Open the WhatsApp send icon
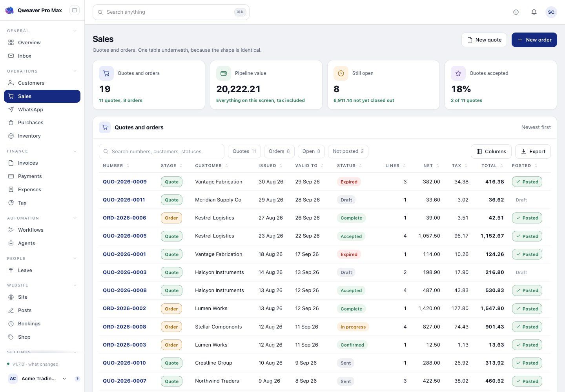The image size is (565, 392). [11, 109]
